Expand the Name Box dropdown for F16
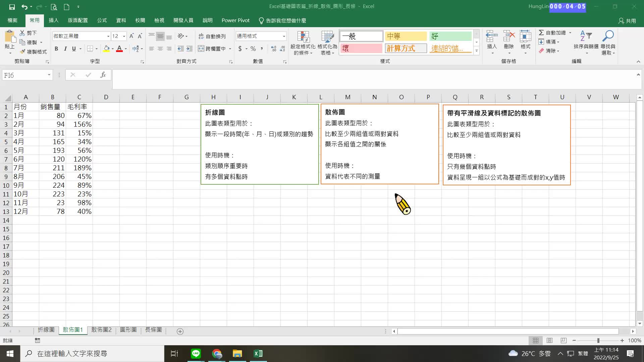This screenshot has height=362, width=644. (49, 75)
